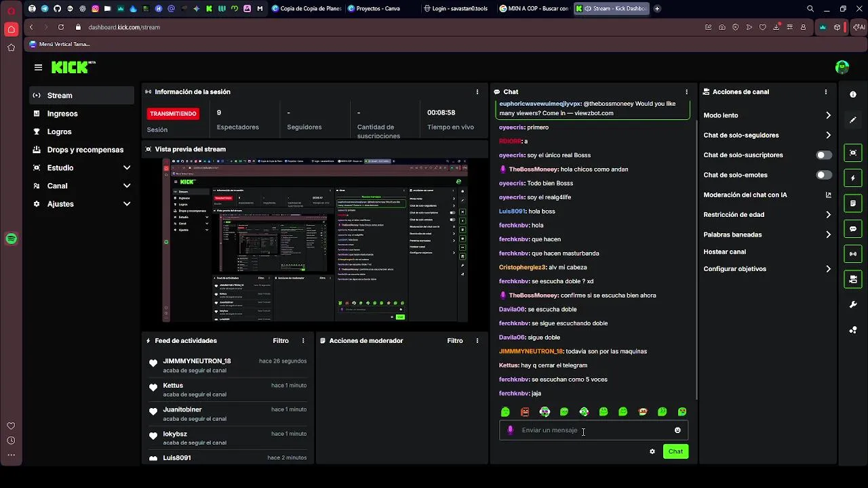Toggle the stream preview panel icon
The image size is (868, 488).
853,152
